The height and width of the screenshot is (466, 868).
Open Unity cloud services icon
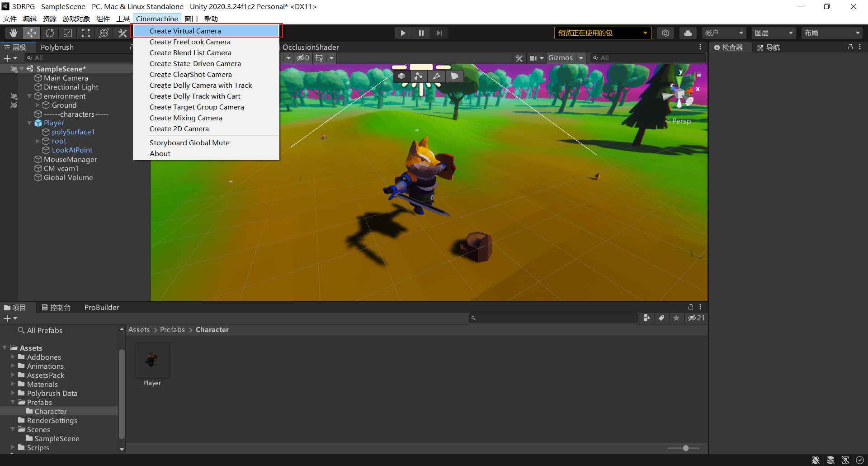[688, 33]
